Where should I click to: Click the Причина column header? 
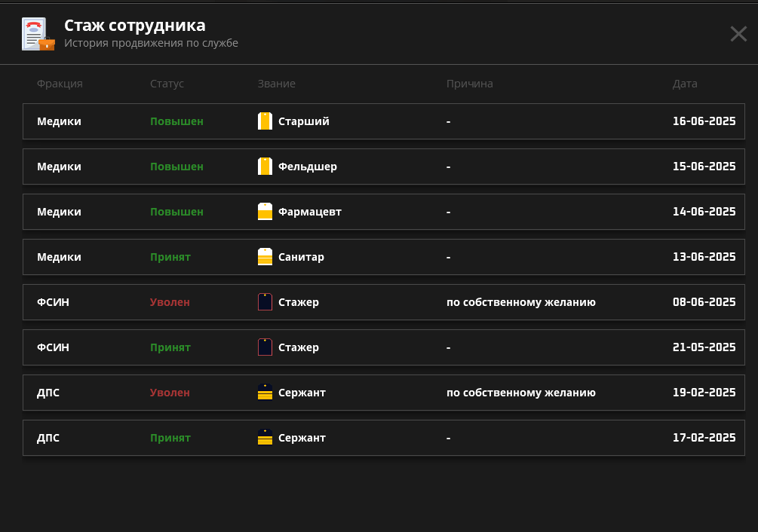coord(469,84)
